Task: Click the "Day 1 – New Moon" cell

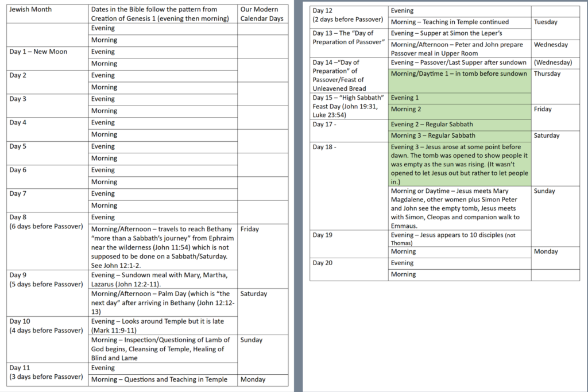Action: (x=47, y=57)
